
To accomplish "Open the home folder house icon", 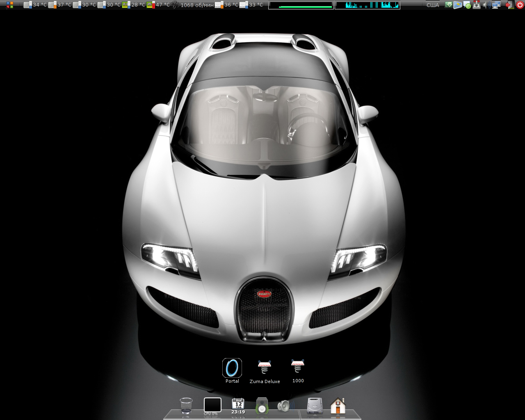I will point(338,406).
